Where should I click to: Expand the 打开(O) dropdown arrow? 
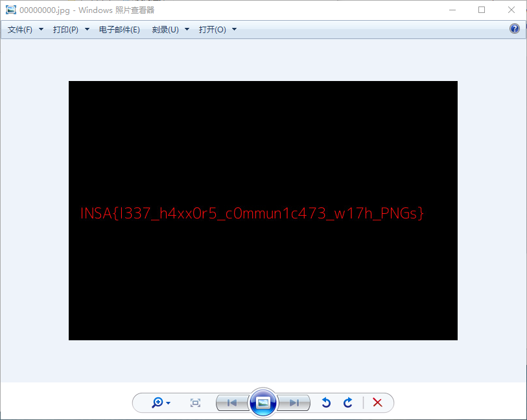234,30
